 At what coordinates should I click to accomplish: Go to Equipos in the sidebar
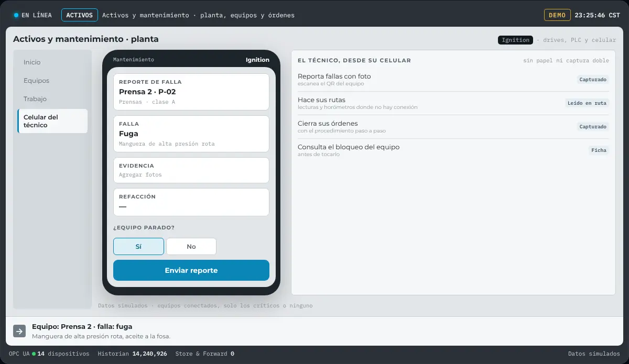pos(52,81)
